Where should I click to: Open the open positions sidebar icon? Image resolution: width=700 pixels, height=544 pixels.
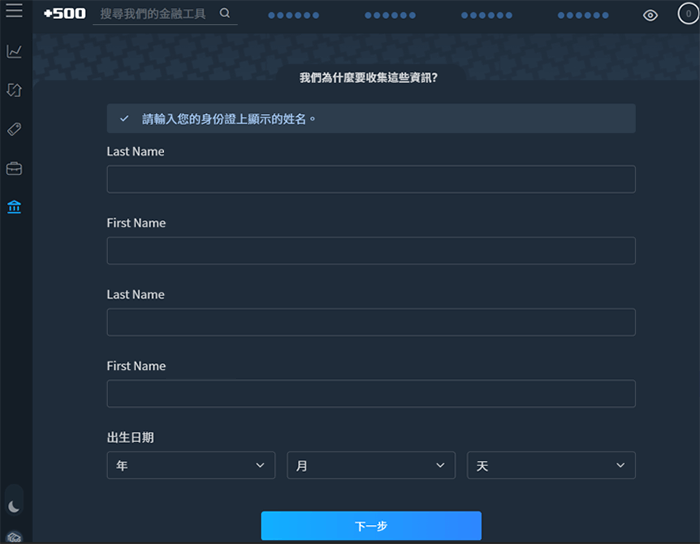(14, 90)
